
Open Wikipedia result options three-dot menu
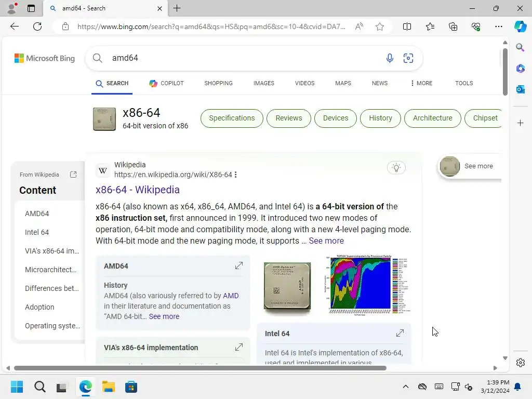pos(235,175)
